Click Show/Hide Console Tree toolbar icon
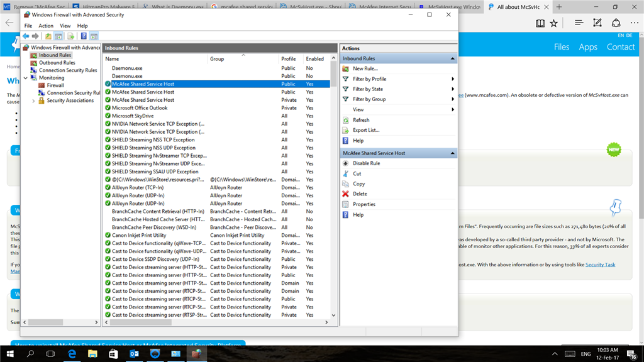 (x=58, y=36)
